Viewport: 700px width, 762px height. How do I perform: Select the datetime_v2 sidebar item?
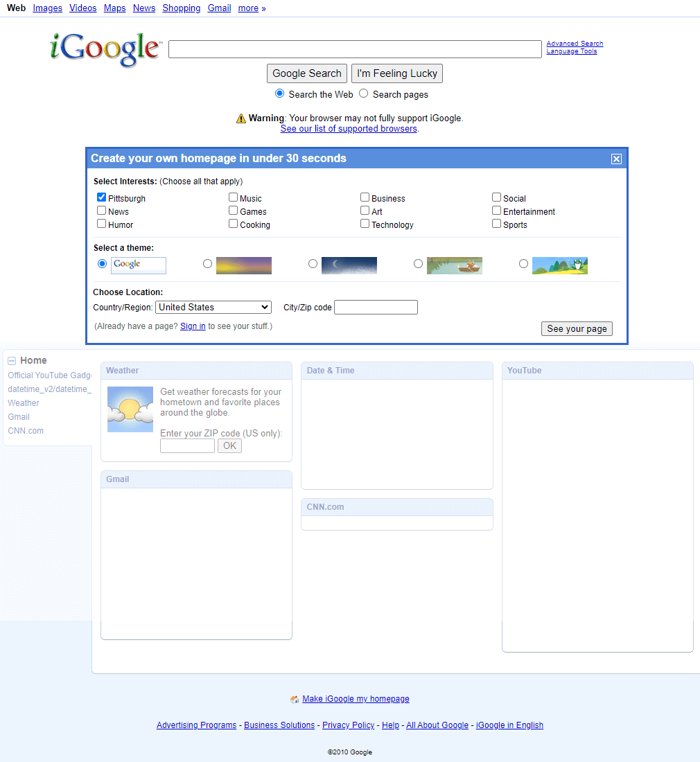point(50,389)
